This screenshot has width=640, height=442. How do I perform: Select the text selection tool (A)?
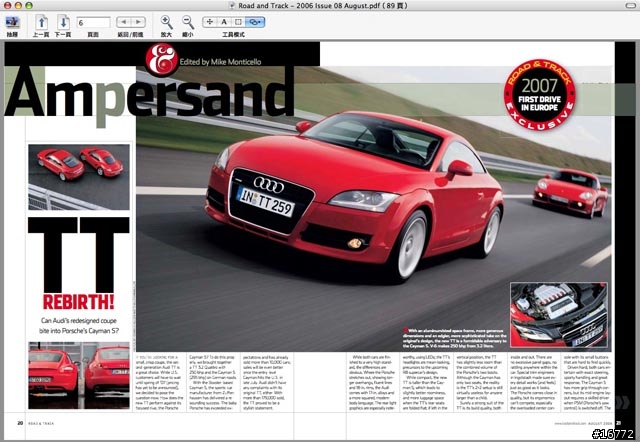tap(224, 22)
